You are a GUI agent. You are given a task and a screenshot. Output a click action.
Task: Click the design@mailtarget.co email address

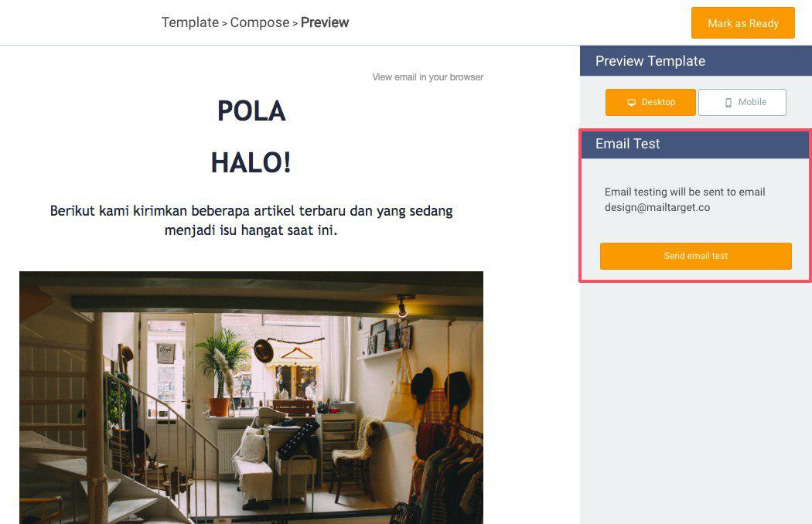(x=657, y=208)
